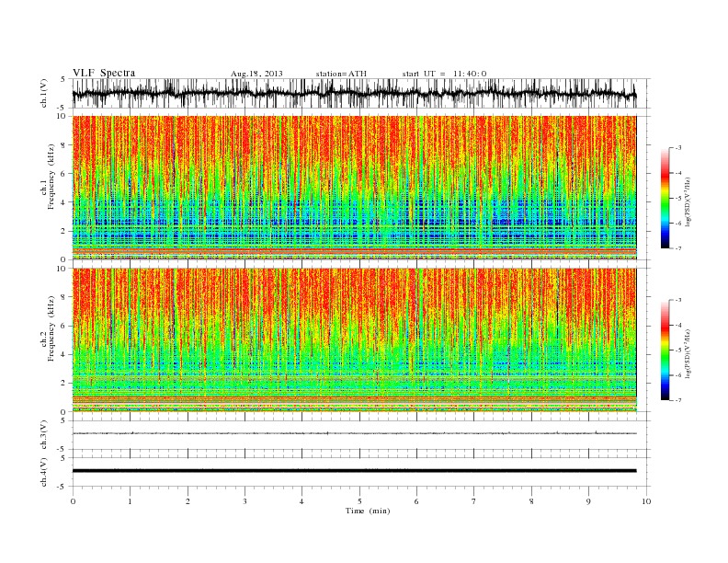Click the ch.1 voltage waveform trace

click(x=354, y=93)
